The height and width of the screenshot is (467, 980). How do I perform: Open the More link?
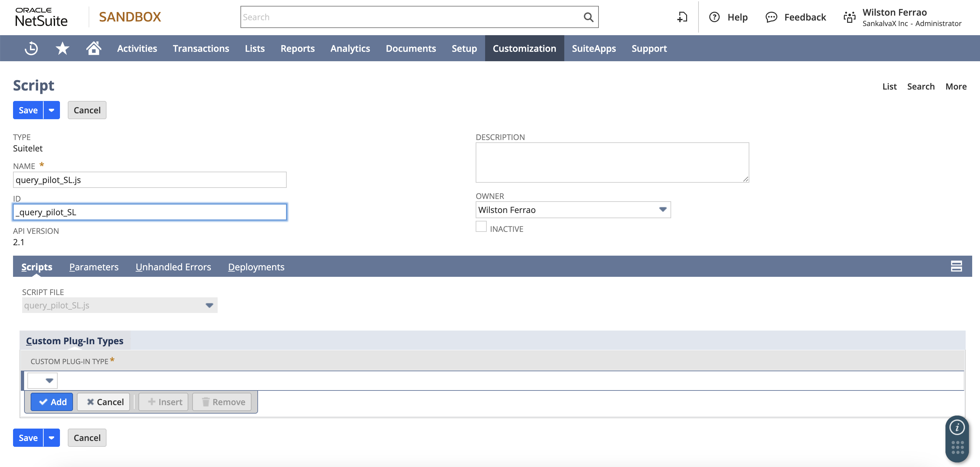click(x=956, y=86)
